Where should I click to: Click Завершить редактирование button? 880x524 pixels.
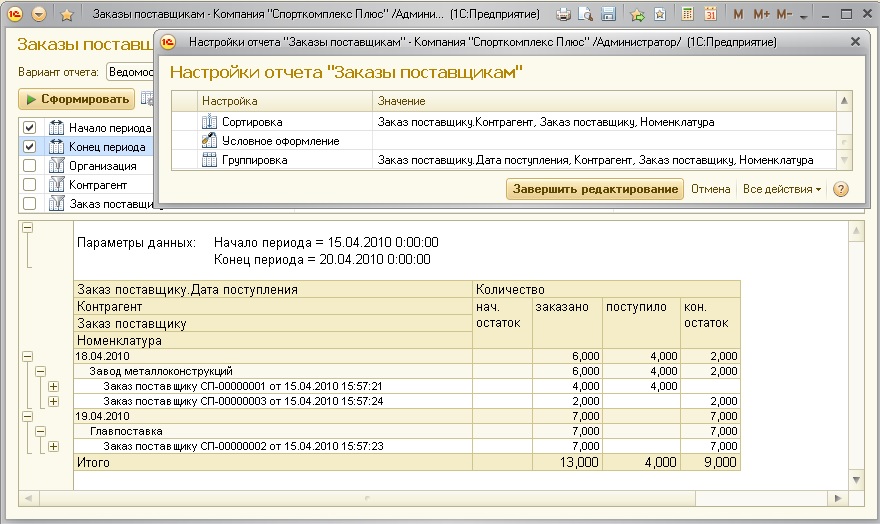pos(595,189)
